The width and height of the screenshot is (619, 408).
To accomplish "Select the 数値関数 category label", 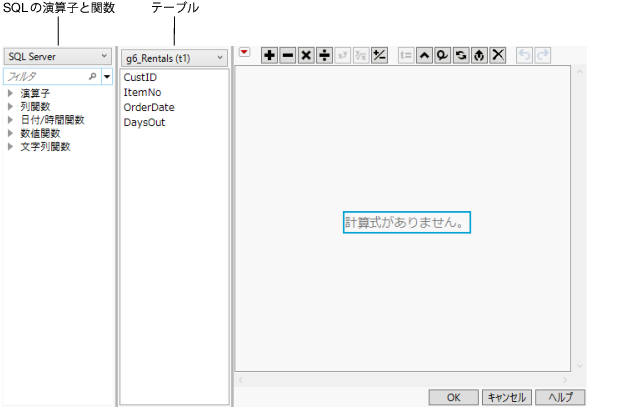I will (40, 133).
